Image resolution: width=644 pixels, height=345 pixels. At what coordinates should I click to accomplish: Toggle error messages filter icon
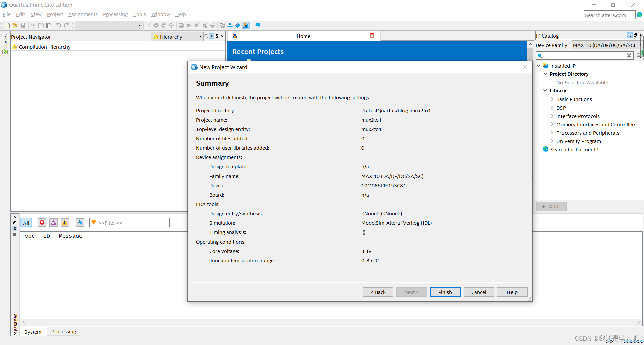point(42,223)
